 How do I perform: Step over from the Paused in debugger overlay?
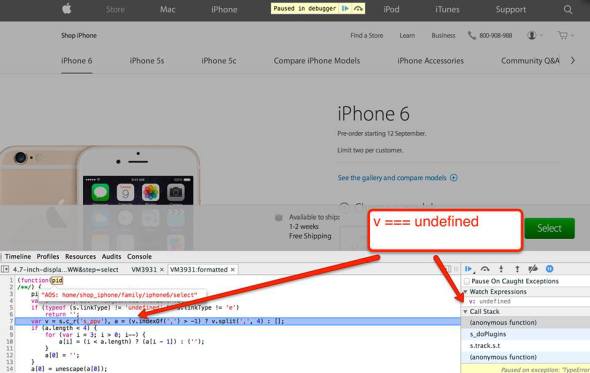tap(358, 9)
